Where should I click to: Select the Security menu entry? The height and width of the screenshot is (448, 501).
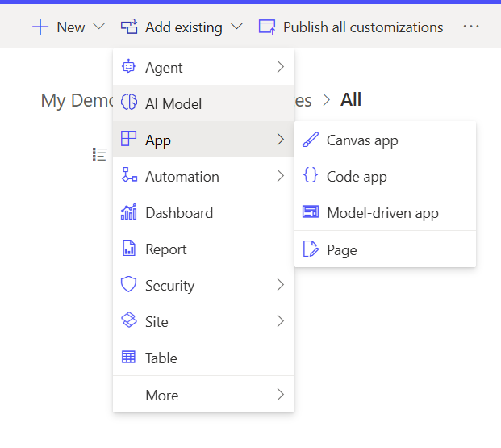[203, 285]
